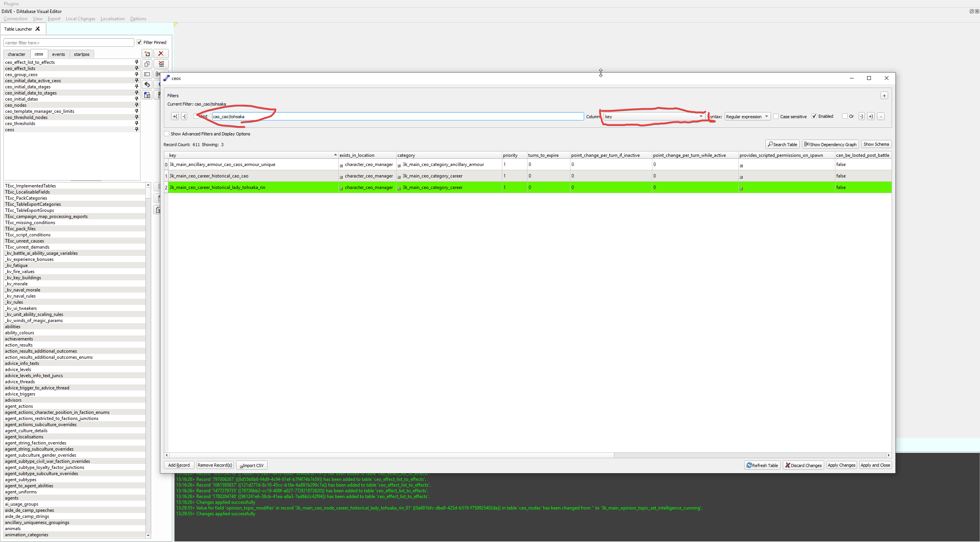980x542 pixels.
Task: Click the undo arrow icon
Action: [x=147, y=85]
